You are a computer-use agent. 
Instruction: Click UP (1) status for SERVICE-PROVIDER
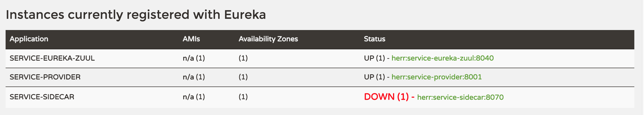point(374,77)
